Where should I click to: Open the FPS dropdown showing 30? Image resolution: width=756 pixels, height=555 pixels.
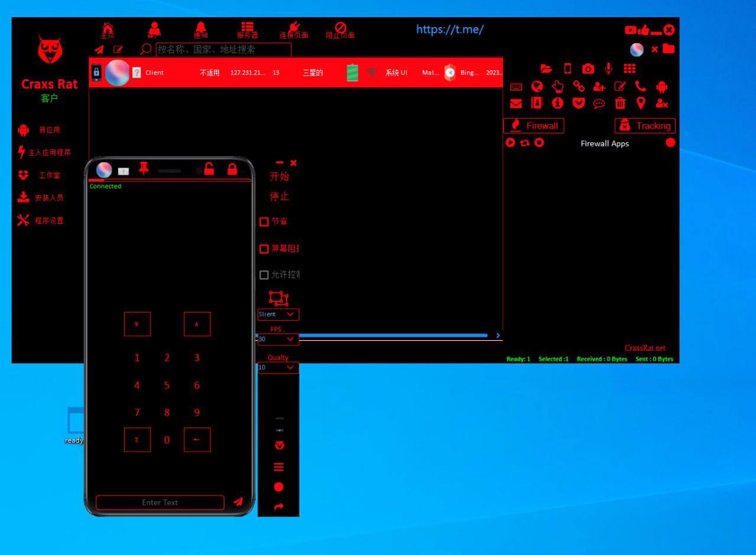point(278,339)
